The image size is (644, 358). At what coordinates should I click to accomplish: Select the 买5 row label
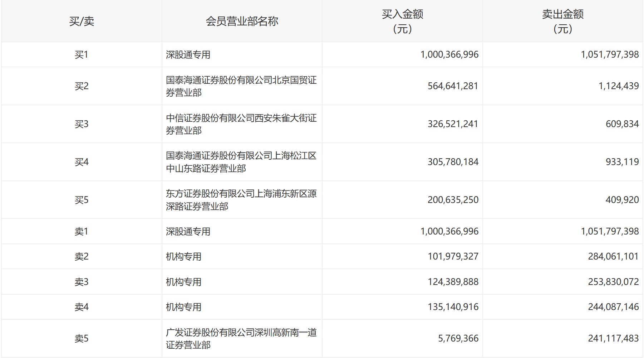point(82,200)
